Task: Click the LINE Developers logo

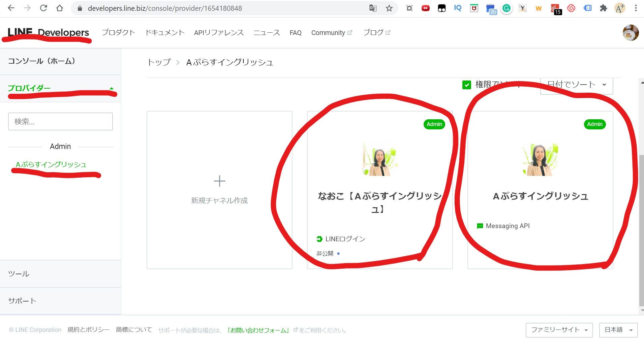Action: pyautogui.click(x=48, y=33)
